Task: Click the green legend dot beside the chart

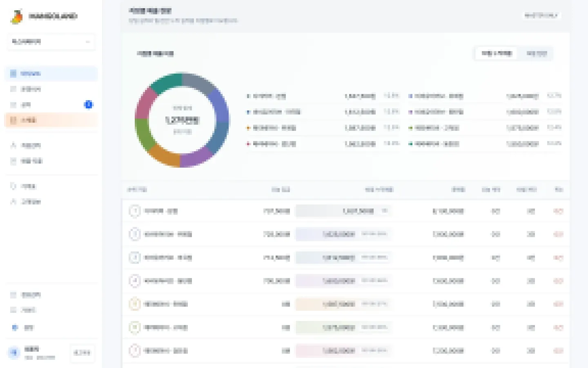Action: pyautogui.click(x=410, y=128)
